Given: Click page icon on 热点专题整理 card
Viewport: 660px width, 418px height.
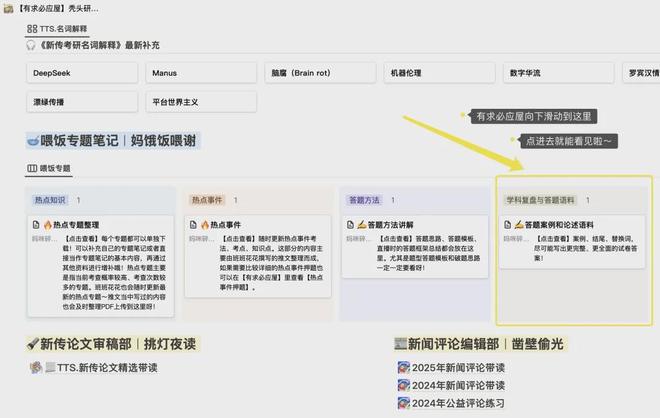Looking at the screenshot, I should pos(36,225).
